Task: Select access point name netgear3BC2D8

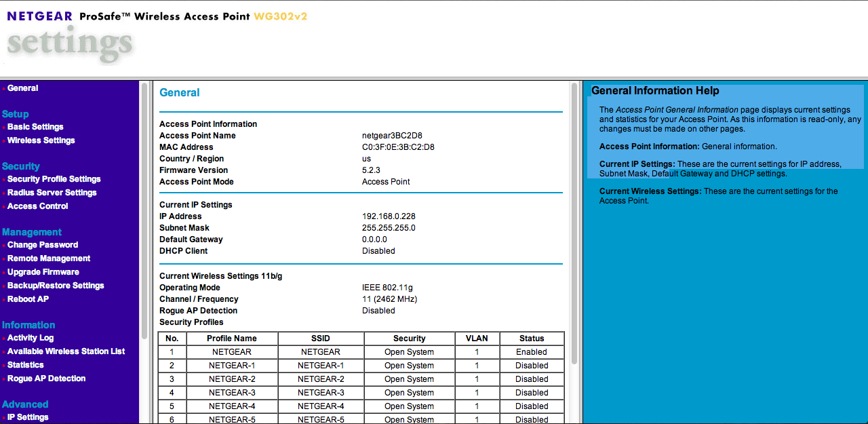Action: click(x=392, y=136)
